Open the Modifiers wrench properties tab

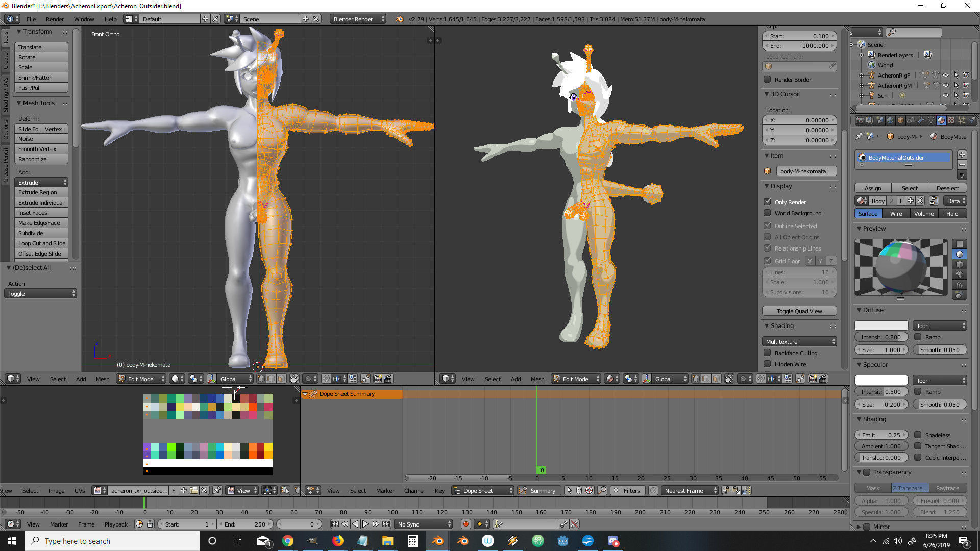click(921, 120)
